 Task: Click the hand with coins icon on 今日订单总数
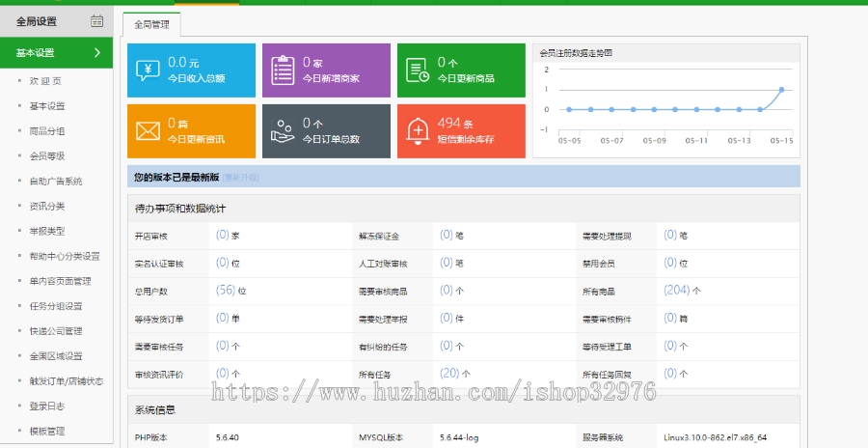(283, 131)
